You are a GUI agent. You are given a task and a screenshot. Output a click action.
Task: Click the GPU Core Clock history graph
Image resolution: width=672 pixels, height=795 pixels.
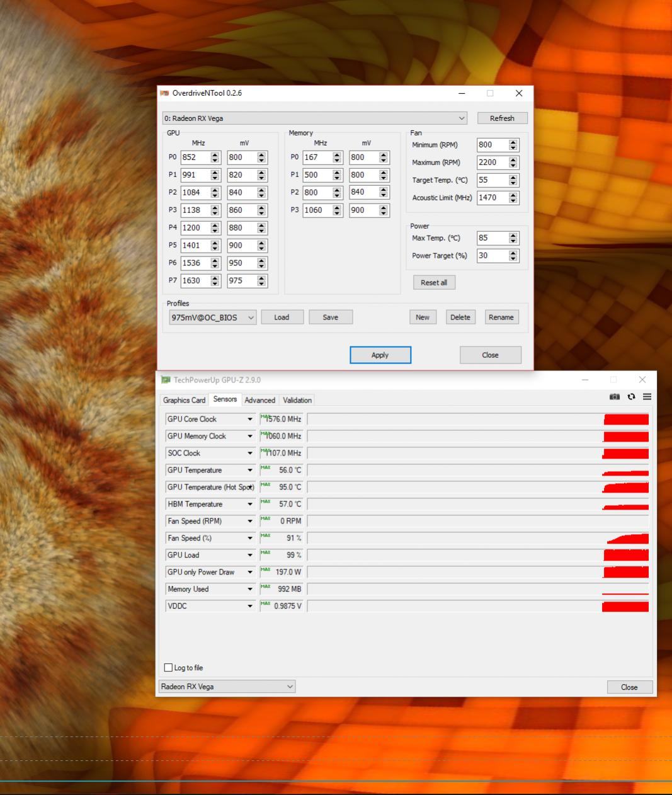[478, 419]
